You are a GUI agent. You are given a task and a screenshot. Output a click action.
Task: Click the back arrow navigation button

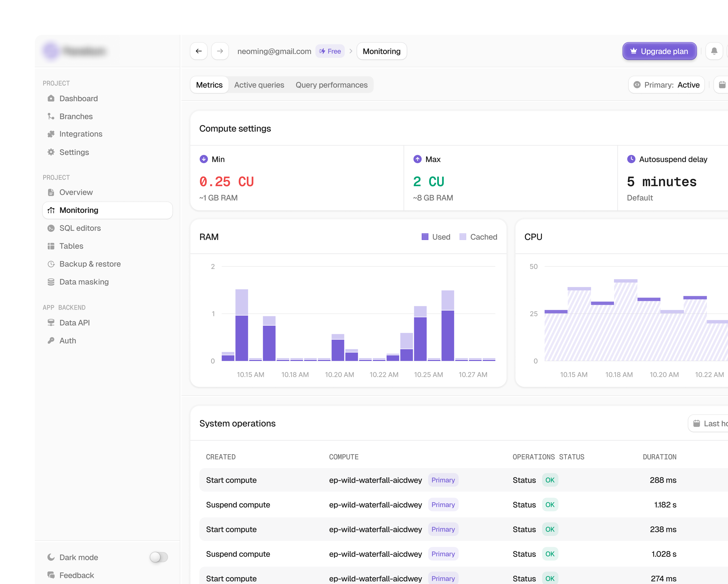click(x=198, y=51)
